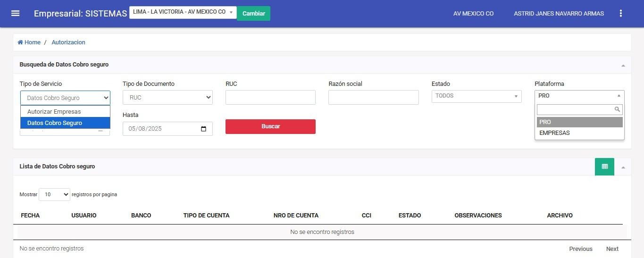Image resolution: width=644 pixels, height=258 pixels.
Task: Change registros por pagina dropdown
Action: [54, 194]
